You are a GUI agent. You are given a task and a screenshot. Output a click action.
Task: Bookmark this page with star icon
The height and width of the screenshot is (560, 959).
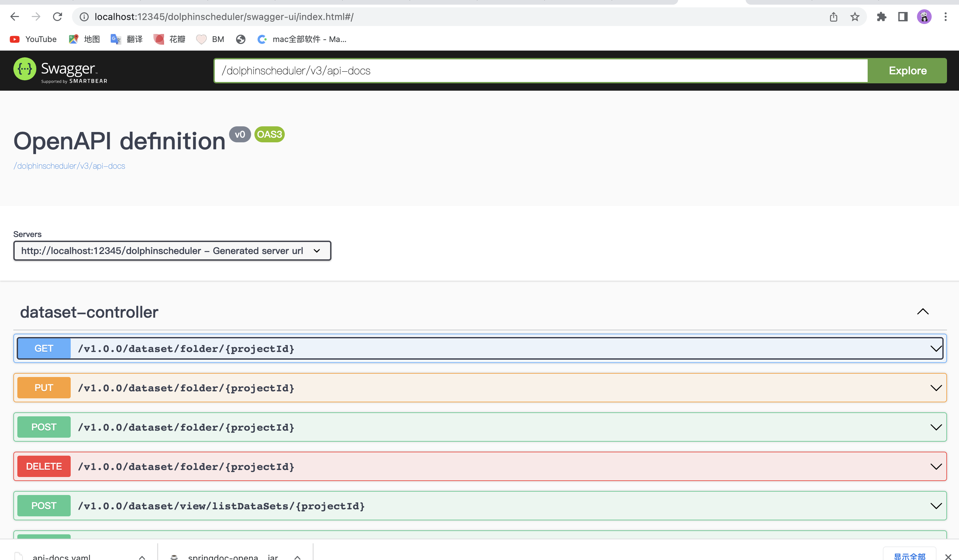(x=855, y=17)
